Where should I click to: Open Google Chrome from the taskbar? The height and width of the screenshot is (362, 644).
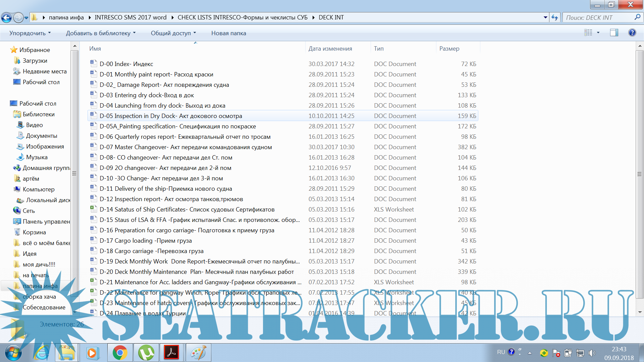point(120,353)
